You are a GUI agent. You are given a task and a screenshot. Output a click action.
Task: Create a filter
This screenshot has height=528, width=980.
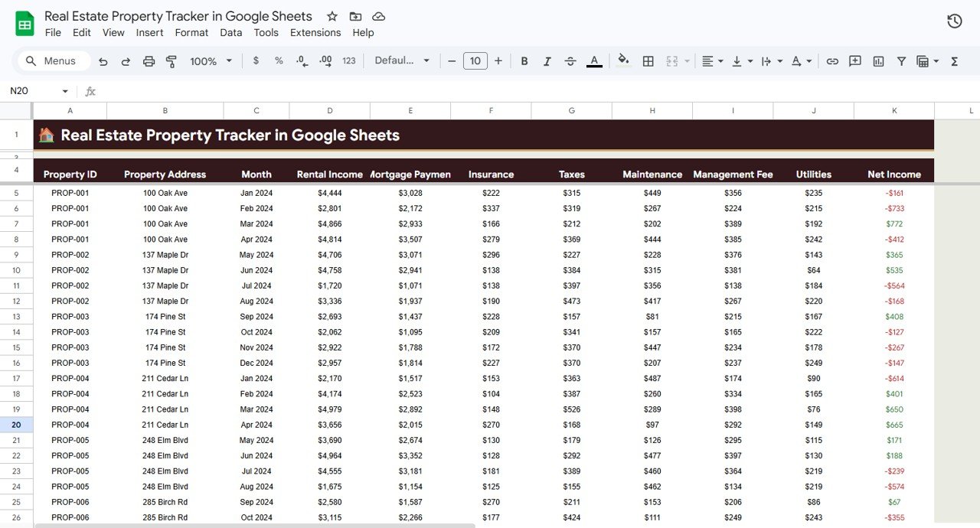coord(901,61)
